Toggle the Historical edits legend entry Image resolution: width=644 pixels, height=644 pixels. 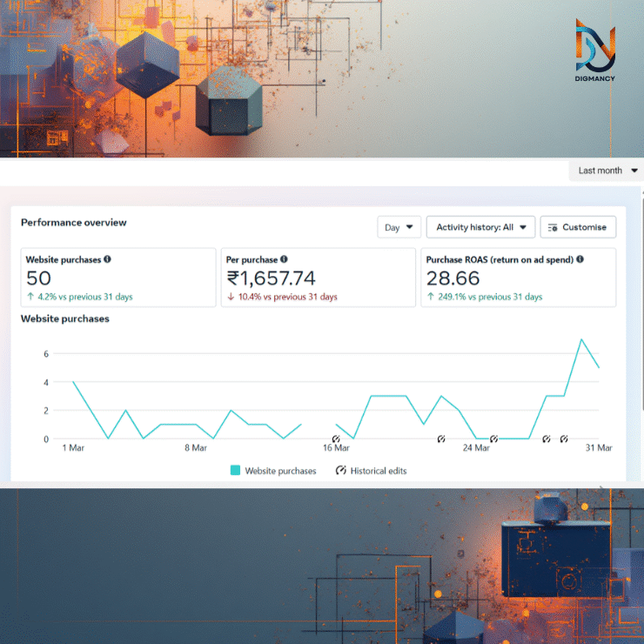pos(370,471)
